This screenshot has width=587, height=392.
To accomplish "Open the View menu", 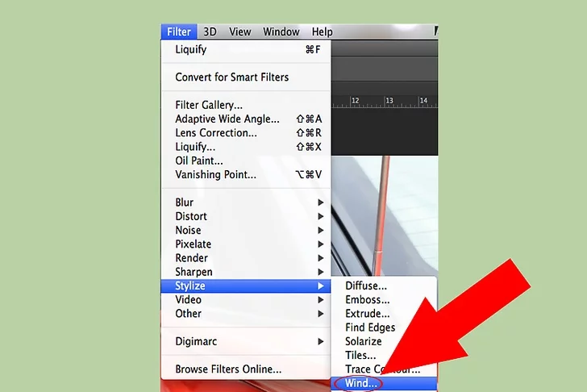I will pyautogui.click(x=239, y=31).
